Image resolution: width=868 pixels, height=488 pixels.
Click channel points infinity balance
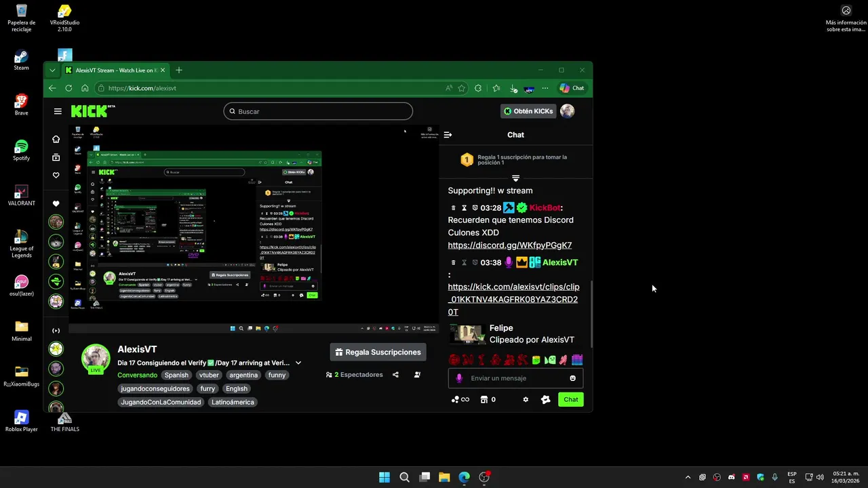(x=460, y=399)
